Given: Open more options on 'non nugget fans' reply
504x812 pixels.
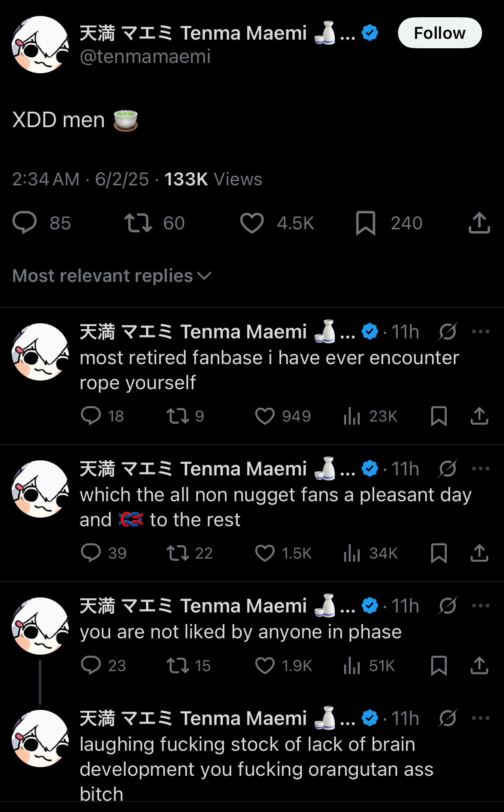Looking at the screenshot, I should click(480, 469).
